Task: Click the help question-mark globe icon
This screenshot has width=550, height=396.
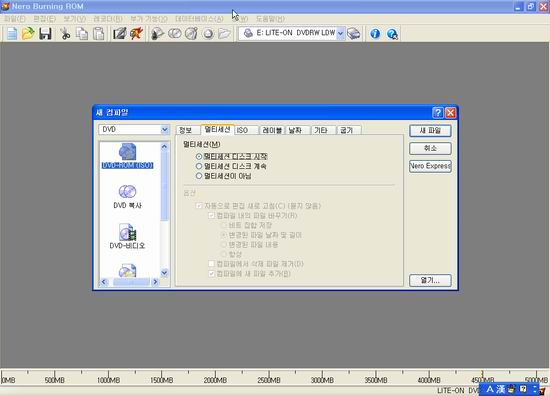Action: 392,34
